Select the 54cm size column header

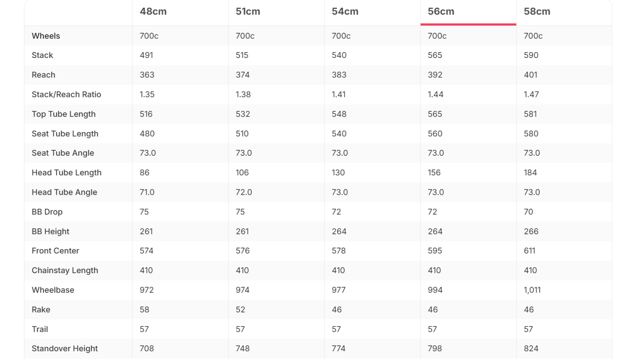(345, 12)
